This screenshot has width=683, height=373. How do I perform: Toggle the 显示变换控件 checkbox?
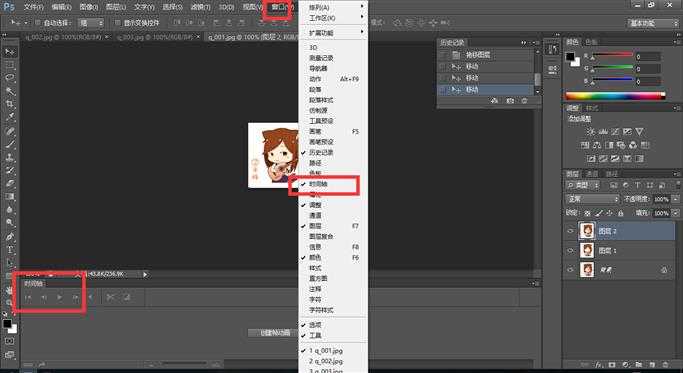pos(117,23)
